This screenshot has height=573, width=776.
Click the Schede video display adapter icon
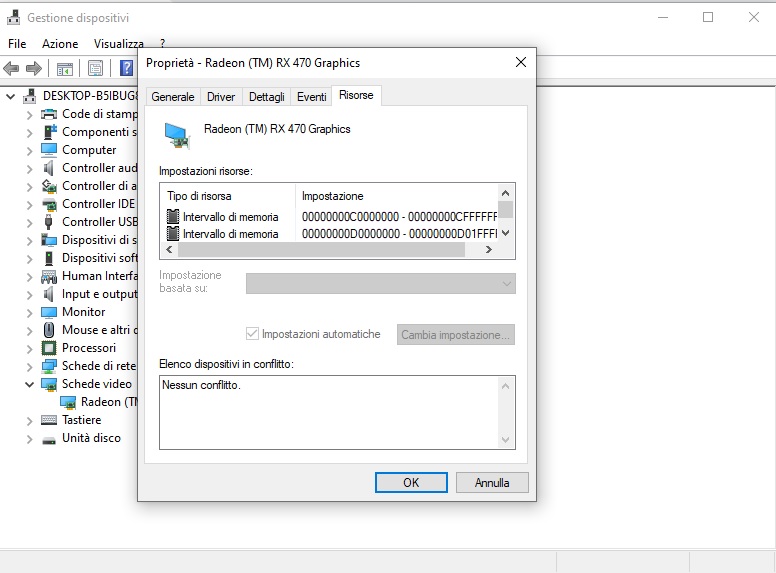click(49, 384)
